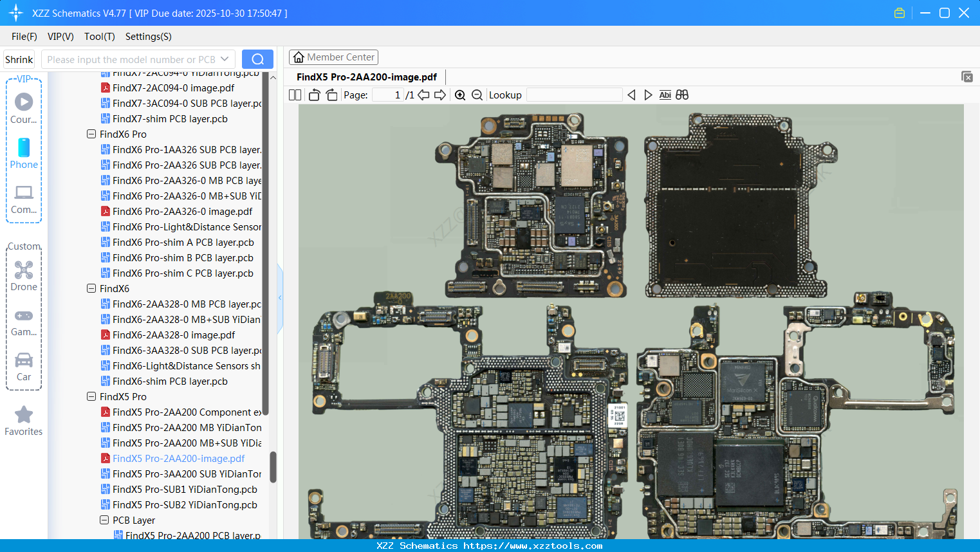Image resolution: width=980 pixels, height=552 pixels.
Task: Open the model number dropdown
Action: pyautogui.click(x=225, y=59)
